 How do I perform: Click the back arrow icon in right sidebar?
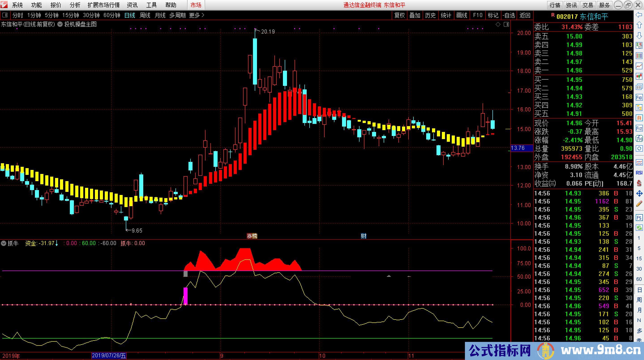(639, 15)
